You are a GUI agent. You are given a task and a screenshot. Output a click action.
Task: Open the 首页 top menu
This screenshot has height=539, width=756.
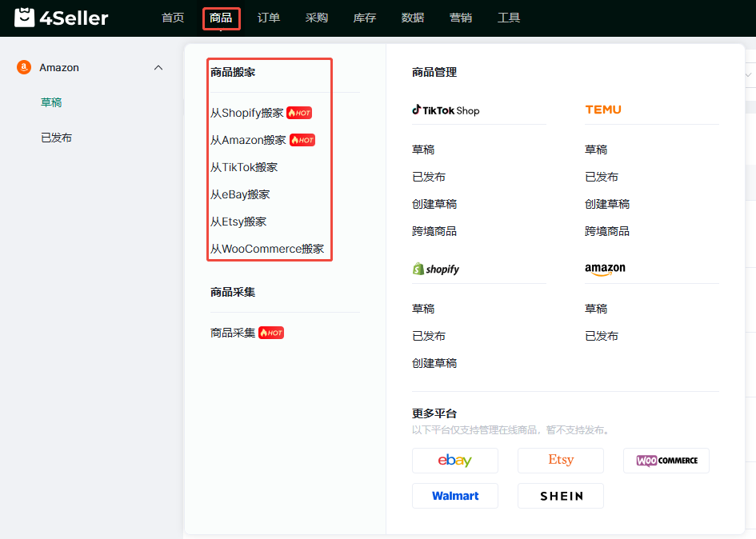pyautogui.click(x=173, y=18)
